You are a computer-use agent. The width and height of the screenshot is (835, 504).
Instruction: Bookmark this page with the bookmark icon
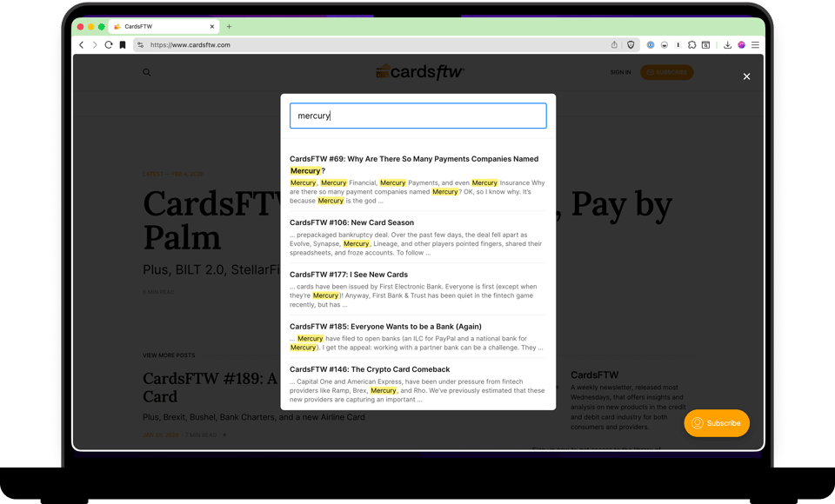[x=123, y=45]
